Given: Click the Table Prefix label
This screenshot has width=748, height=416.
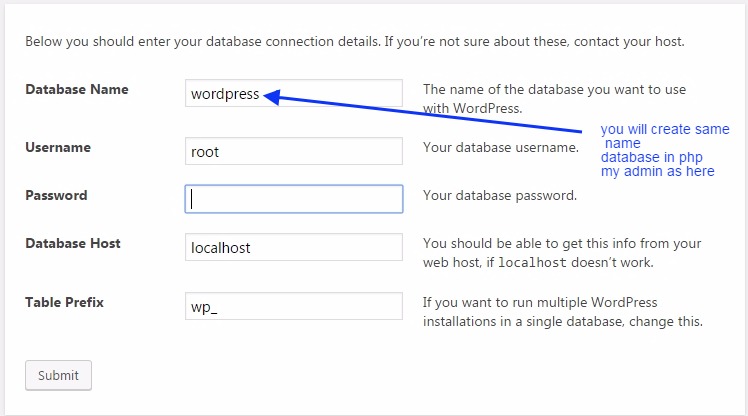Looking at the screenshot, I should click(x=64, y=301).
